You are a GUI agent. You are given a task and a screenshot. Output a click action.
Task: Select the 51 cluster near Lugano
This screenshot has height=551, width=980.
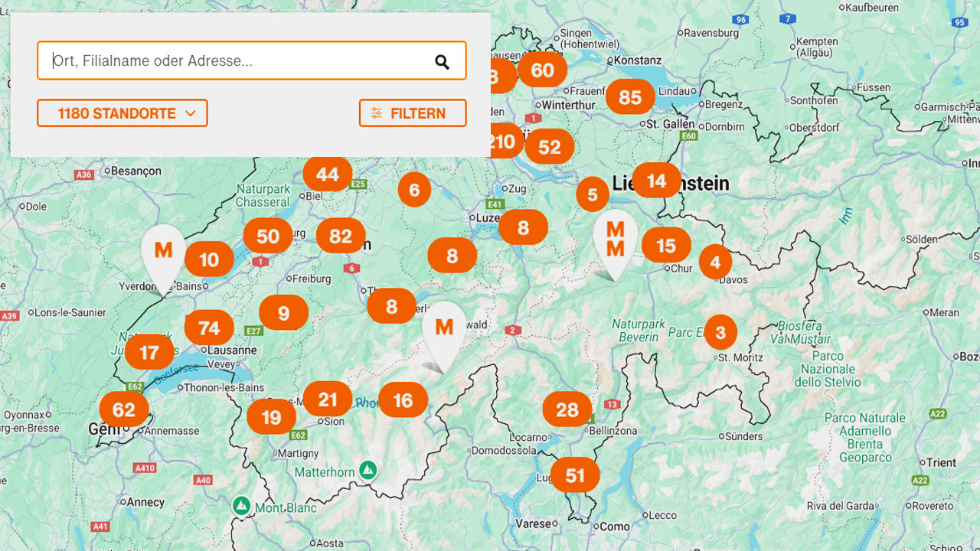pyautogui.click(x=575, y=475)
